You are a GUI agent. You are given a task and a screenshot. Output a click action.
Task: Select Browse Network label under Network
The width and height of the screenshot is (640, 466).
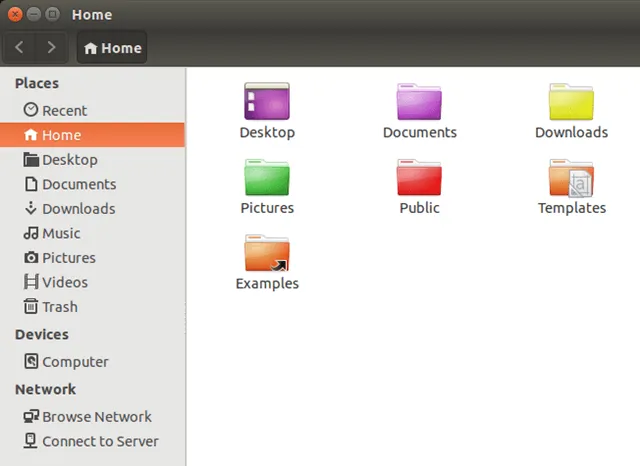(x=97, y=417)
